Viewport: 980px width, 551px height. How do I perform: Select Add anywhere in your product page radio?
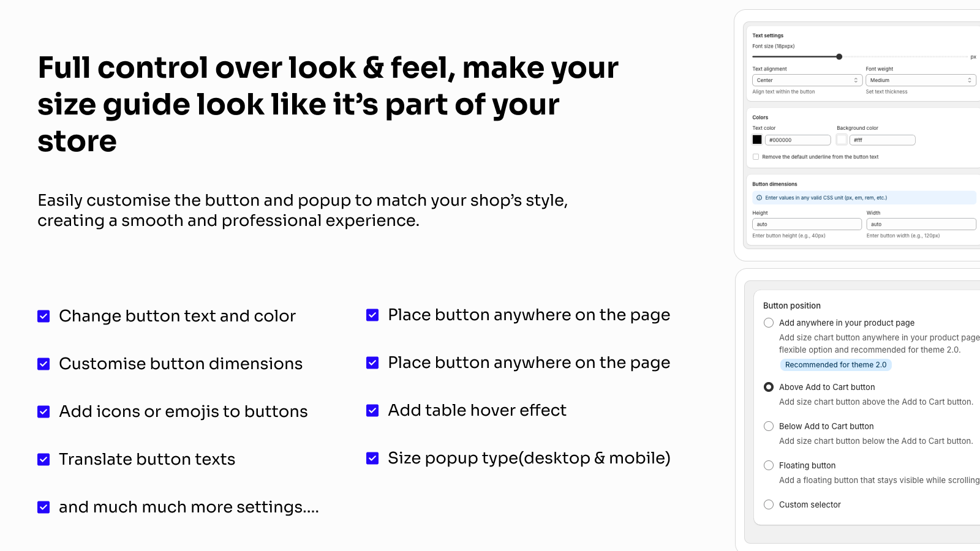coord(769,323)
